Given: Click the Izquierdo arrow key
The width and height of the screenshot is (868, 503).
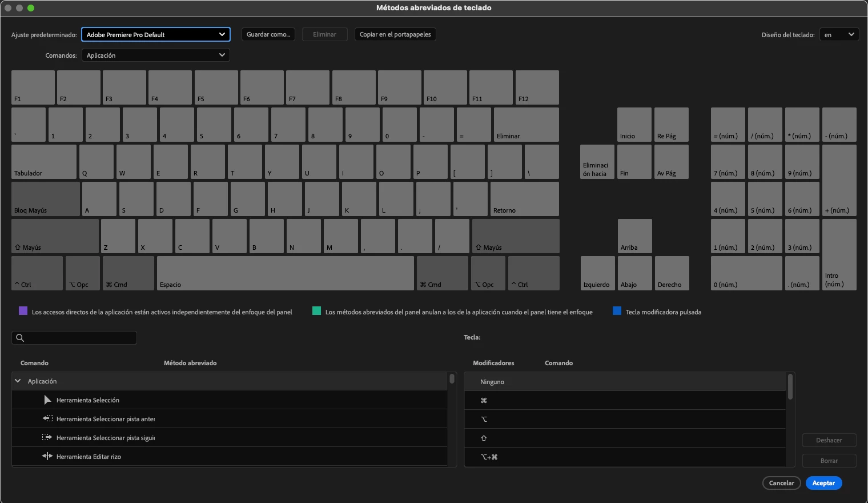Looking at the screenshot, I should 598,273.
